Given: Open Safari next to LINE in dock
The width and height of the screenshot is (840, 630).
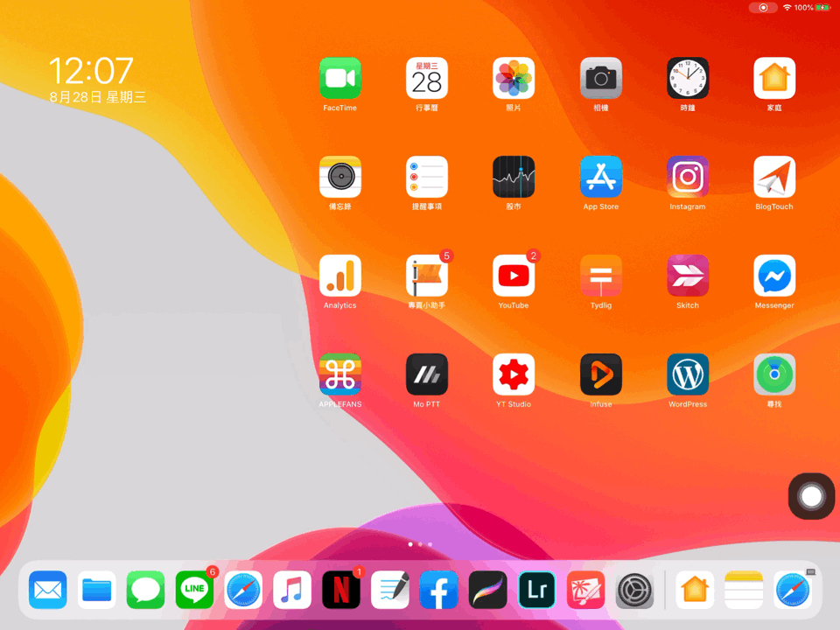Looking at the screenshot, I should point(243,590).
